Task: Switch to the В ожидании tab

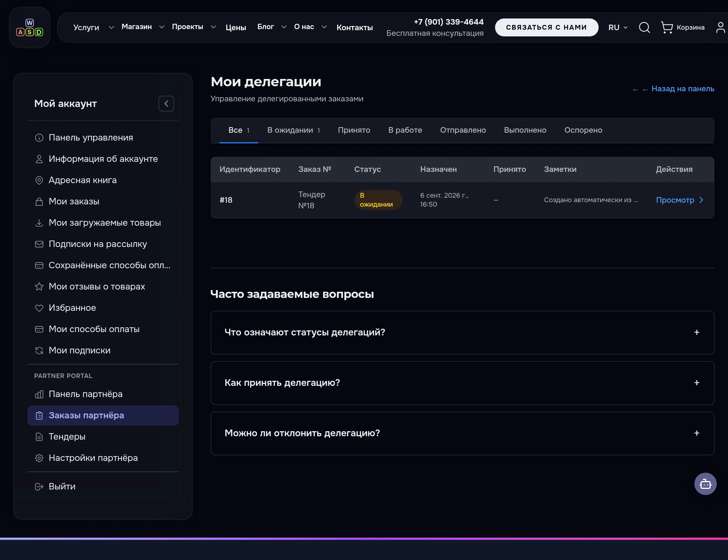Action: pos(294,130)
